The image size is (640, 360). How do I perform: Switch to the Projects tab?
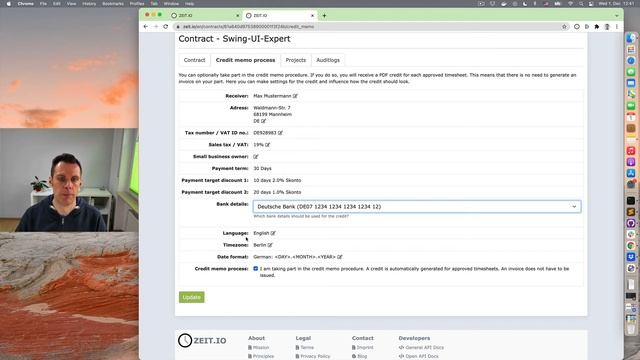[296, 60]
